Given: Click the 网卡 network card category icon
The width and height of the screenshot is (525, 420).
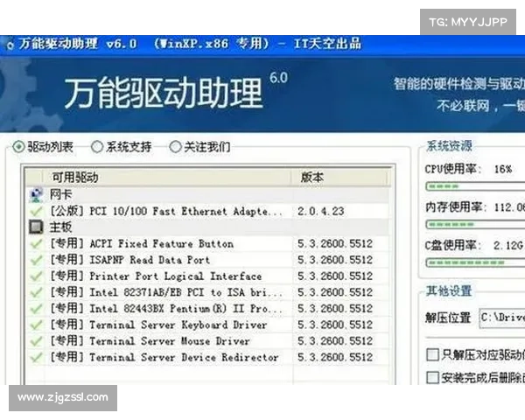Looking at the screenshot, I should (35, 195).
